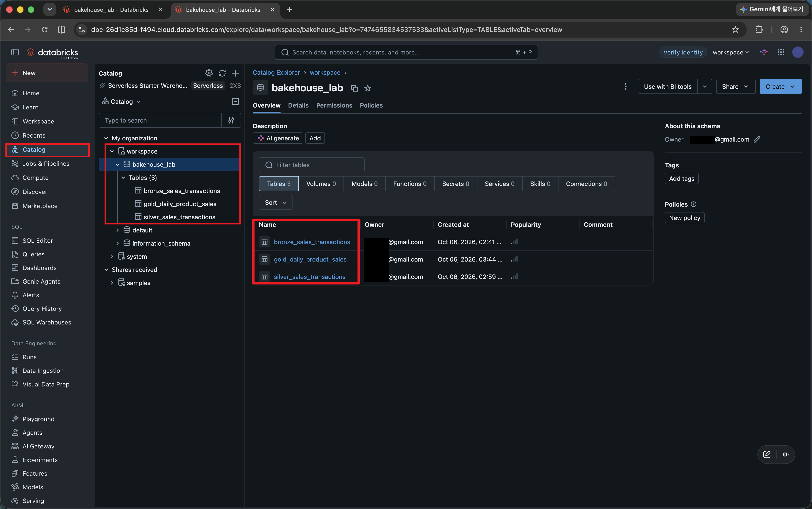
Task: Bookmark this page in browser address bar
Action: pyautogui.click(x=735, y=30)
